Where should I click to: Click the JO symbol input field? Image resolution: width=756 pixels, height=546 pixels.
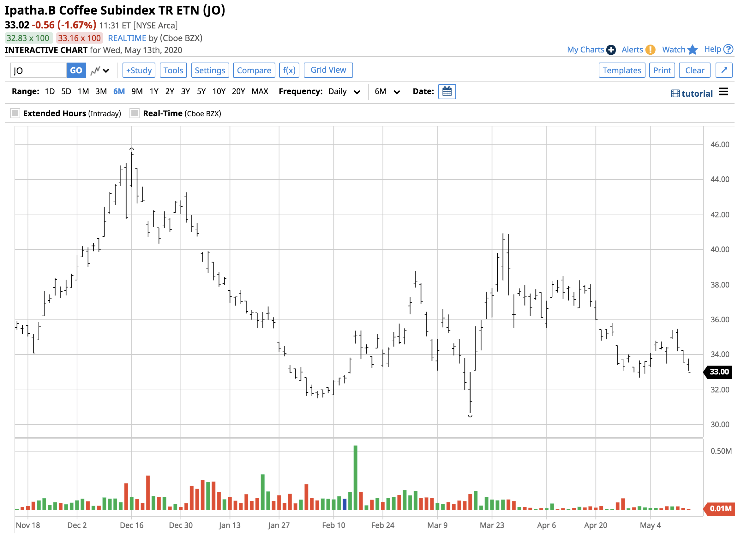click(38, 71)
